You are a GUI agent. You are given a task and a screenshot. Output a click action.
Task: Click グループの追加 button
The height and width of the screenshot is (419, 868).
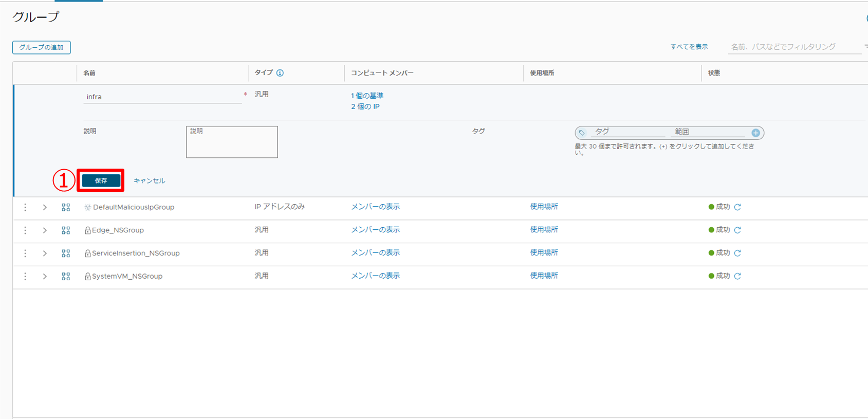pyautogui.click(x=42, y=47)
